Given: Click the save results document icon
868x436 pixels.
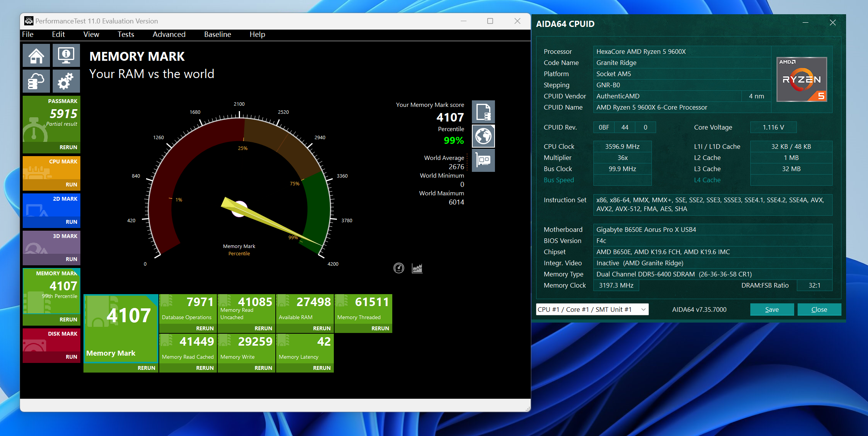Looking at the screenshot, I should 483,112.
